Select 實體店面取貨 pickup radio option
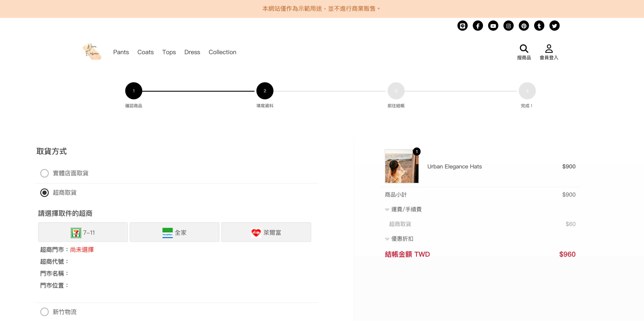Screen dimensions: 644x321 pyautogui.click(x=45, y=173)
